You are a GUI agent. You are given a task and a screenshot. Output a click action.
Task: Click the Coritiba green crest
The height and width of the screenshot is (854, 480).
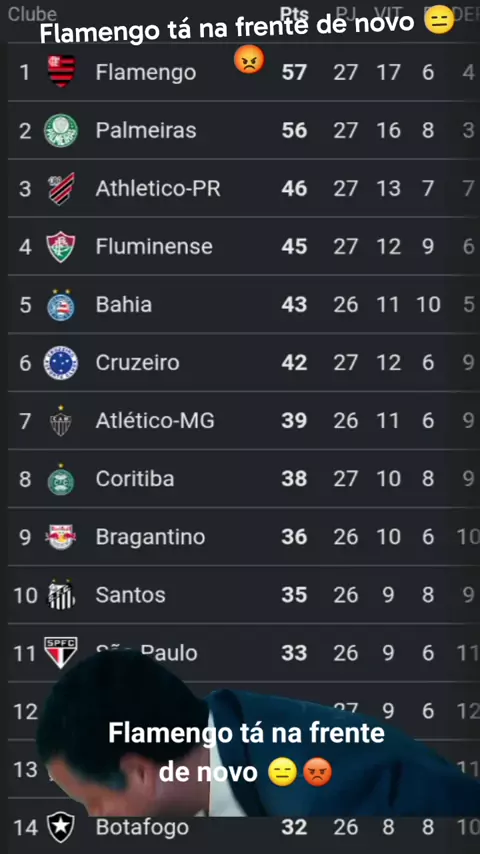pyautogui.click(x=61, y=479)
